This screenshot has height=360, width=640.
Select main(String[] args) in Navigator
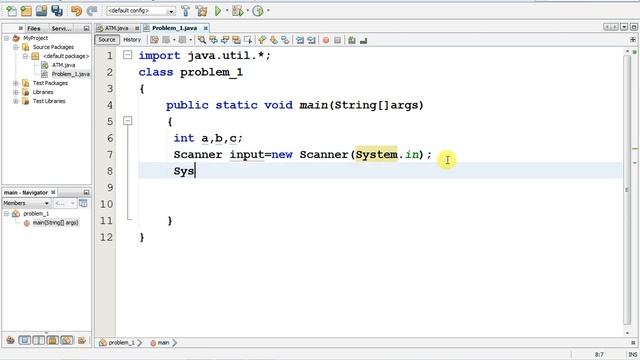(x=55, y=223)
